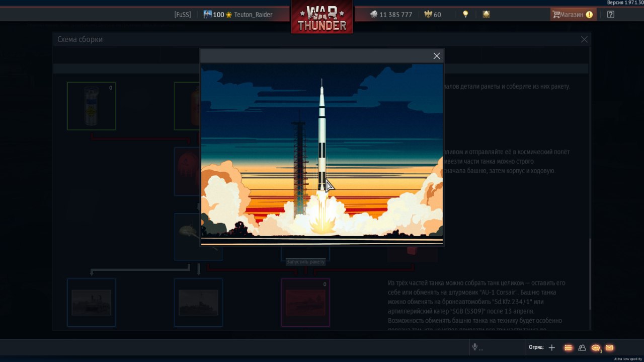Click the scrollbar in the Схема сборки window
644x362 pixels.
click(x=590, y=274)
